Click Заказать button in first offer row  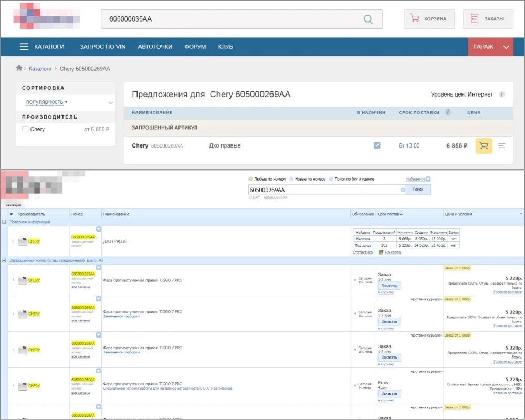tap(389, 286)
